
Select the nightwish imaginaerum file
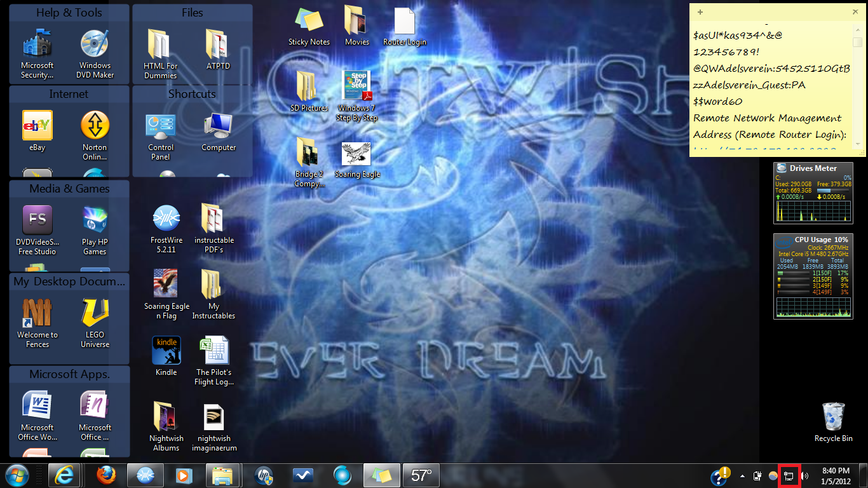pyautogui.click(x=214, y=427)
